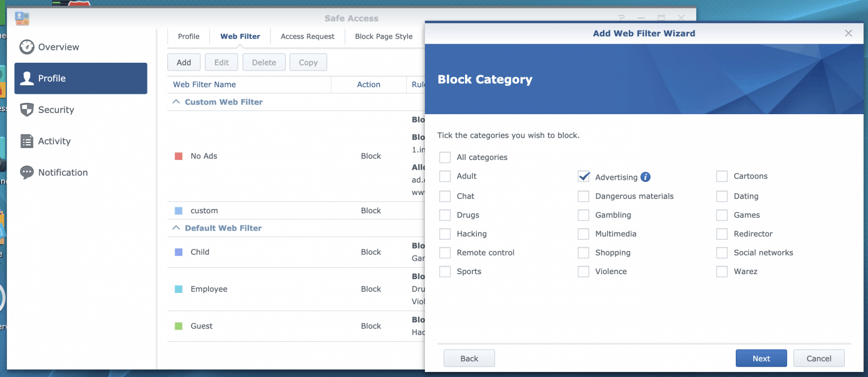Collapse the Default Web Filter group

pos(176,228)
